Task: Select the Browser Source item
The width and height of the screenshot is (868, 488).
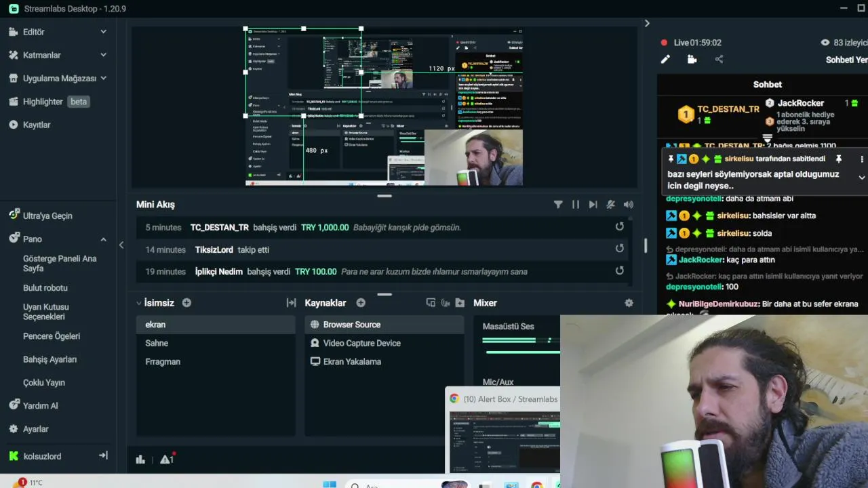Action: [x=384, y=325]
